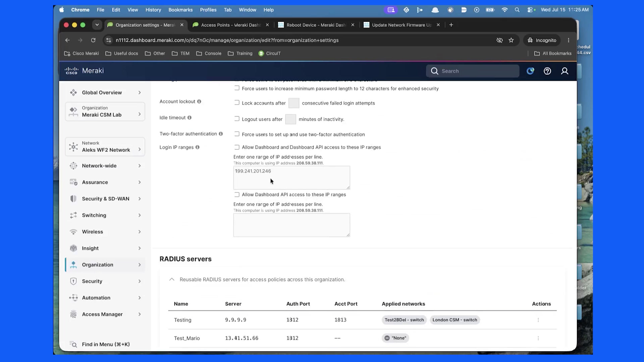Viewport: 644px width, 362px height.
Task: Open the Useful docs bookmark folder
Action: pyautogui.click(x=122, y=53)
